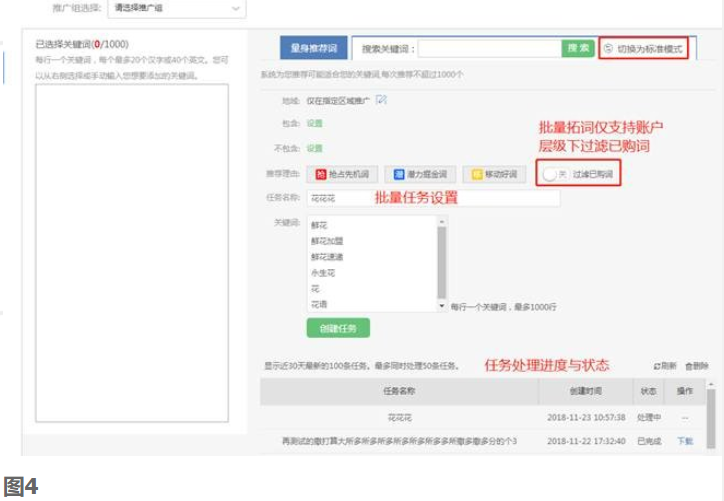Click the task table's scrollbar
This screenshot has width=724, height=501.
(x=711, y=418)
